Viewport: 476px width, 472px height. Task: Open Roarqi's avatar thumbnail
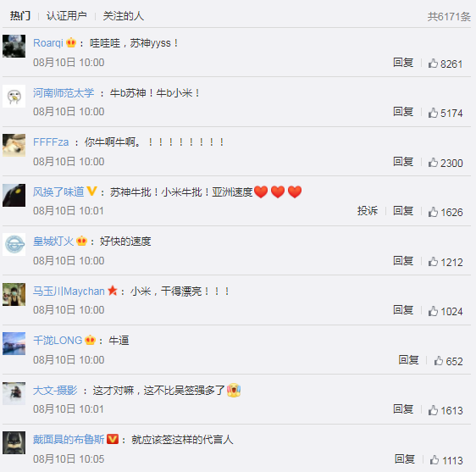point(14,46)
